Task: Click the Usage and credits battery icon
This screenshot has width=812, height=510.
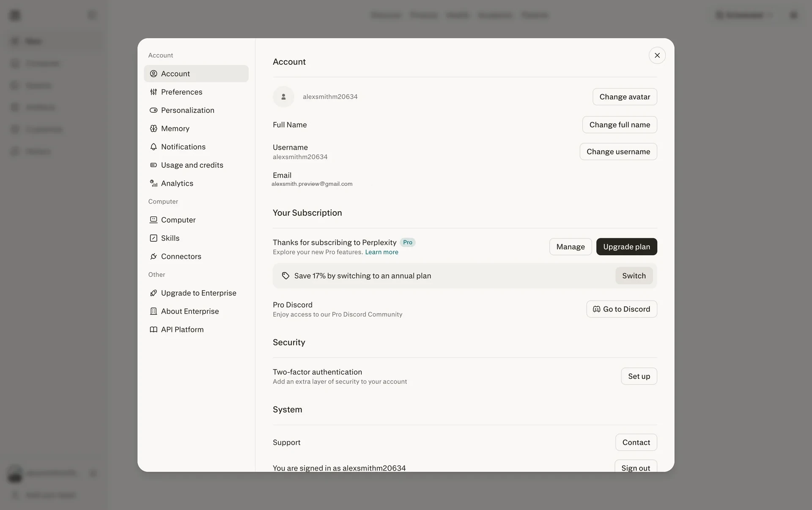Action: pyautogui.click(x=154, y=165)
